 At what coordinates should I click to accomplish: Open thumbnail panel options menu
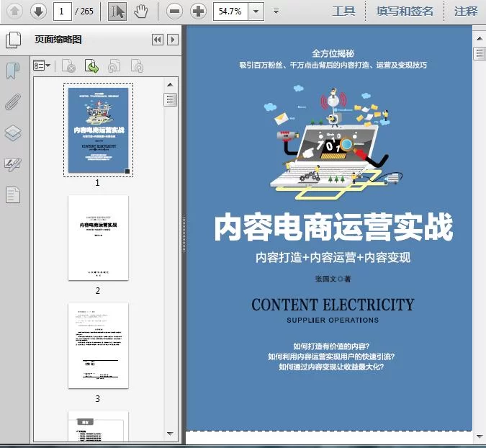pyautogui.click(x=42, y=66)
